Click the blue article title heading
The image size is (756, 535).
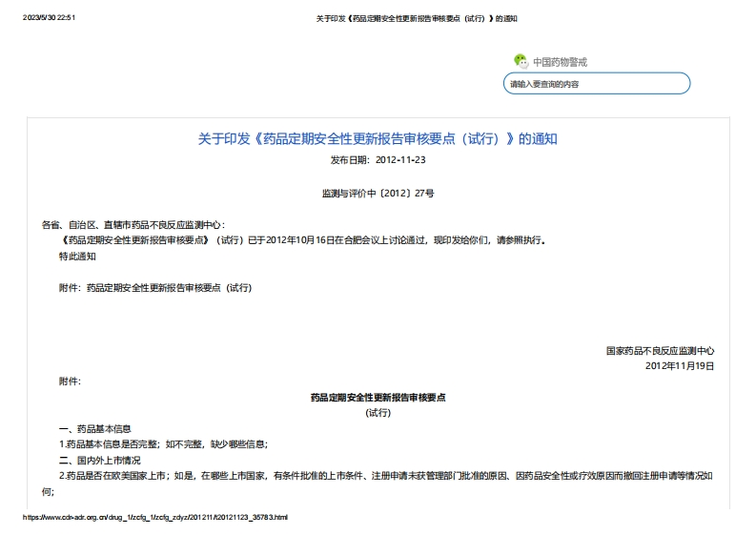(378, 138)
